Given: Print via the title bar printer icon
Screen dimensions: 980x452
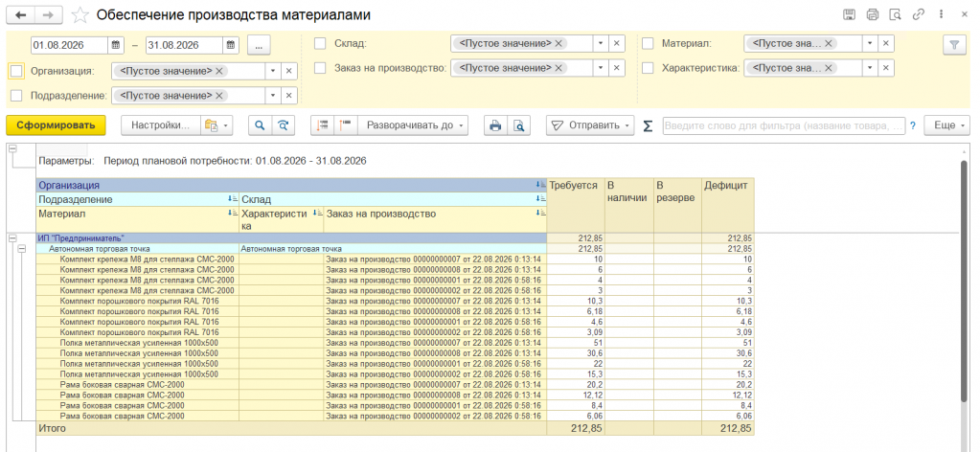Looking at the screenshot, I should pyautogui.click(x=873, y=14).
